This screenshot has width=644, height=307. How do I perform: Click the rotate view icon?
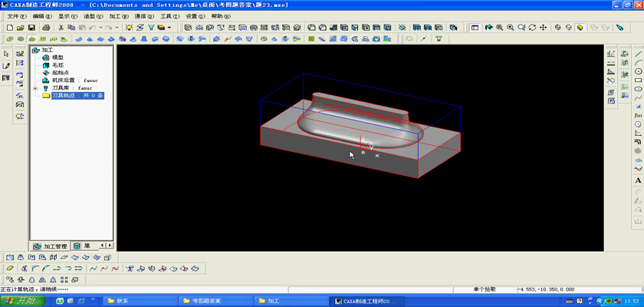pyautogui.click(x=532, y=28)
